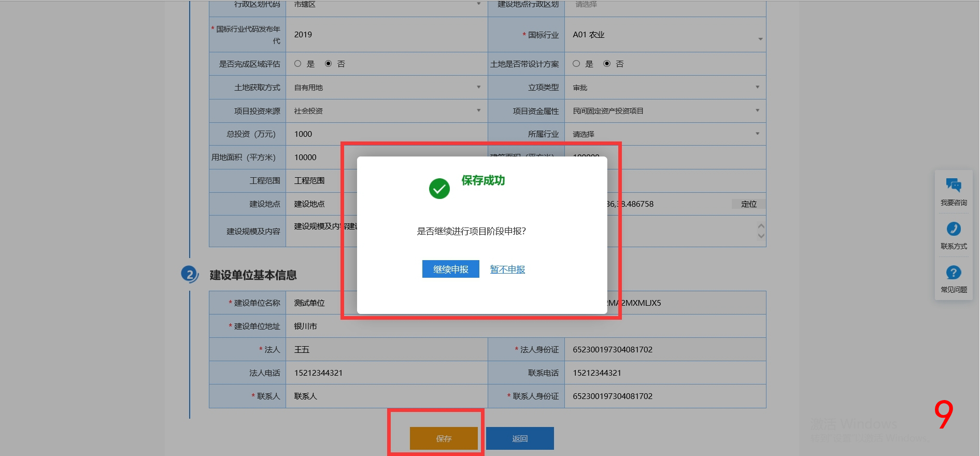This screenshot has width=980, height=456.
Task: Click the 总投资 (万元) input field
Action: [x=386, y=134]
